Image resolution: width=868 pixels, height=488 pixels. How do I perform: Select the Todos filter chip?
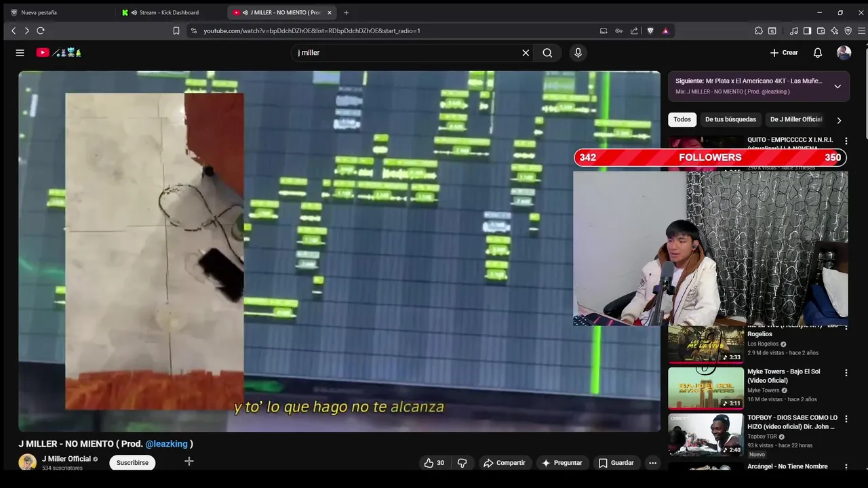(682, 119)
